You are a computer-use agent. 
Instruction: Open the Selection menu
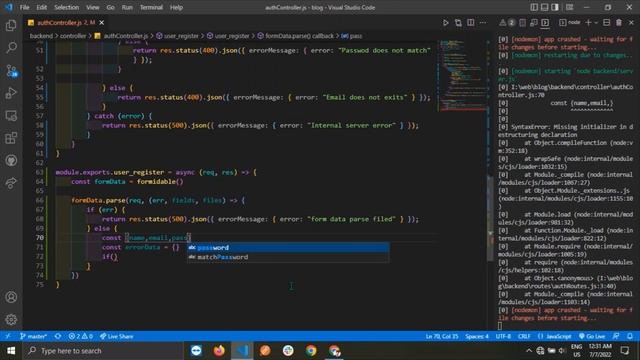(67, 7)
